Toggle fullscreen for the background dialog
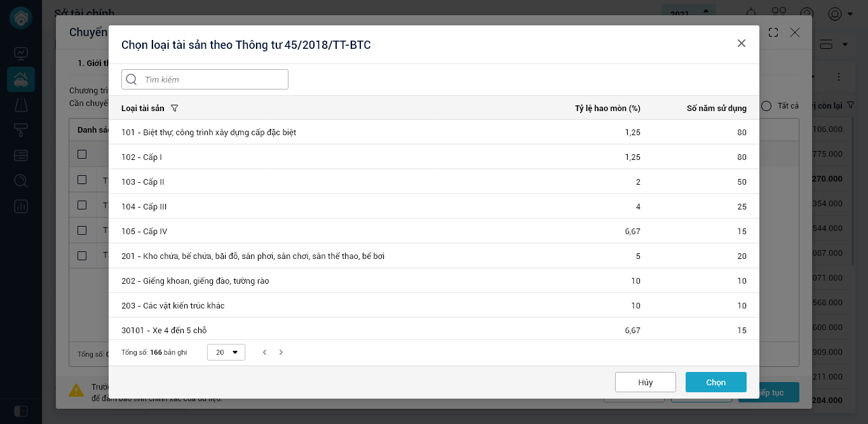This screenshot has height=424, width=868. pos(773,32)
